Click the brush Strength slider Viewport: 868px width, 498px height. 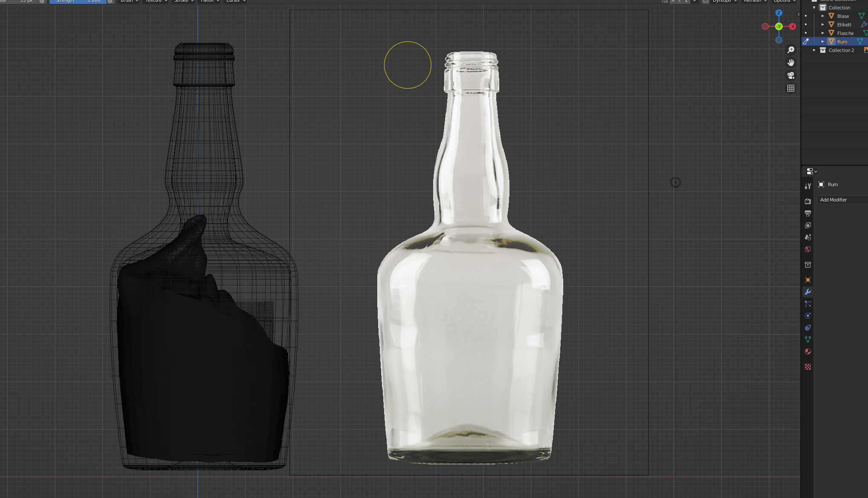click(78, 1)
